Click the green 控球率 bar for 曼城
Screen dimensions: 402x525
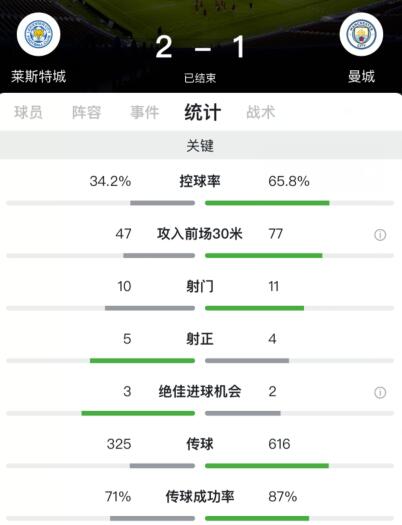[267, 203]
